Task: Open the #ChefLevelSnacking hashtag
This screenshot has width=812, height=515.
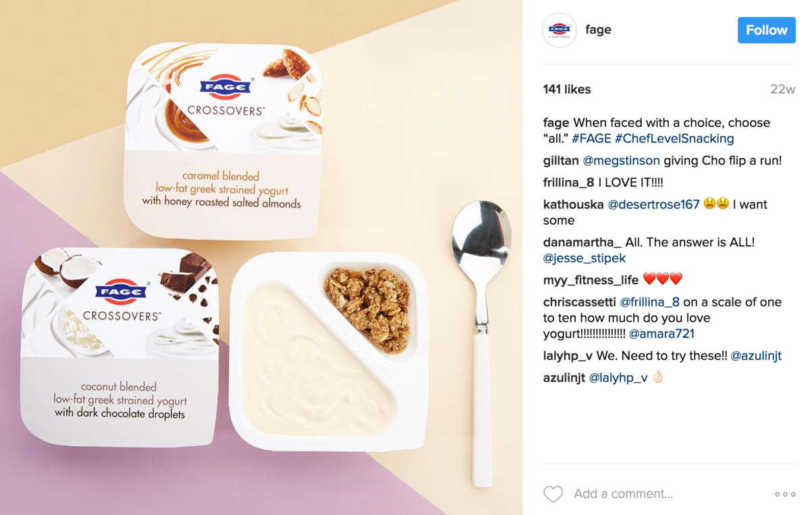Action: point(674,138)
